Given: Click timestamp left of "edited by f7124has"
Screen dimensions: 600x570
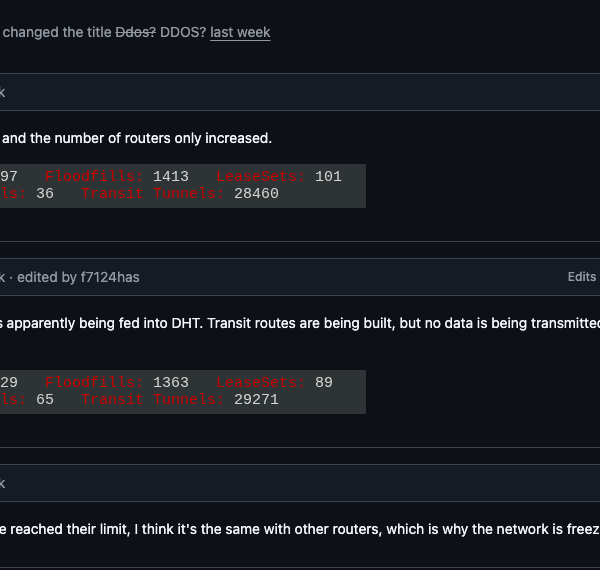Looking at the screenshot, I should 2,277.
